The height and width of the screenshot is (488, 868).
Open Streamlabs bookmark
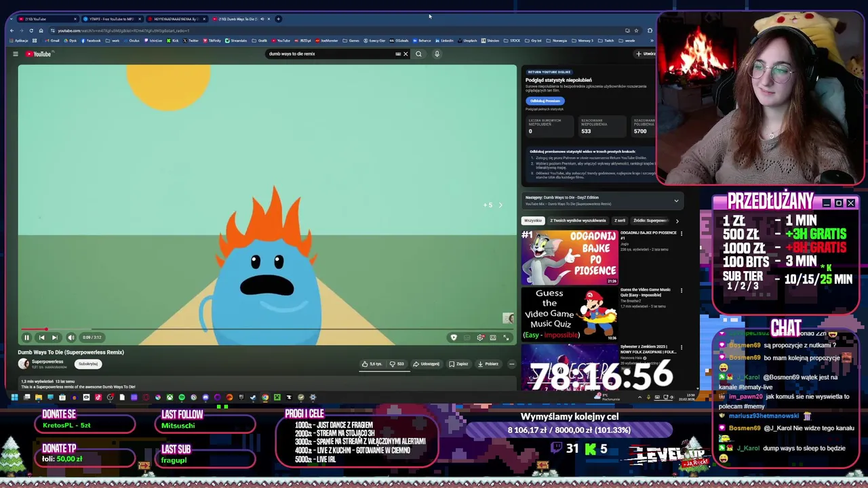[236, 41]
